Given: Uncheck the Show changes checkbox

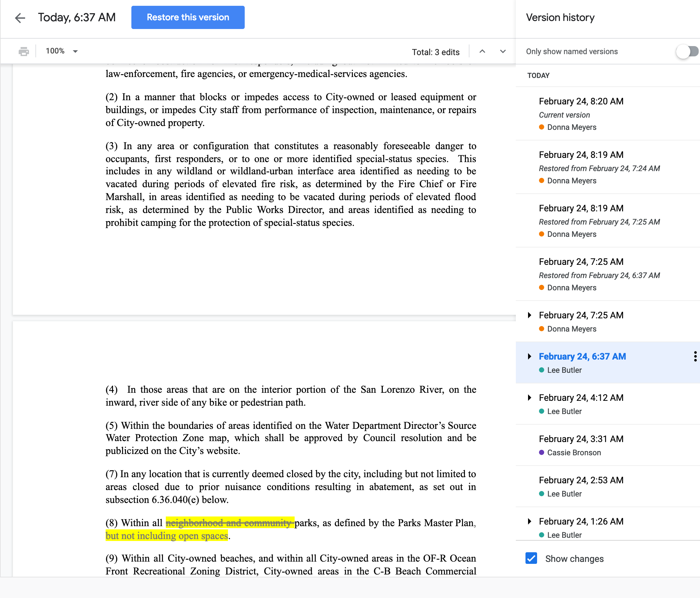Looking at the screenshot, I should (x=531, y=558).
